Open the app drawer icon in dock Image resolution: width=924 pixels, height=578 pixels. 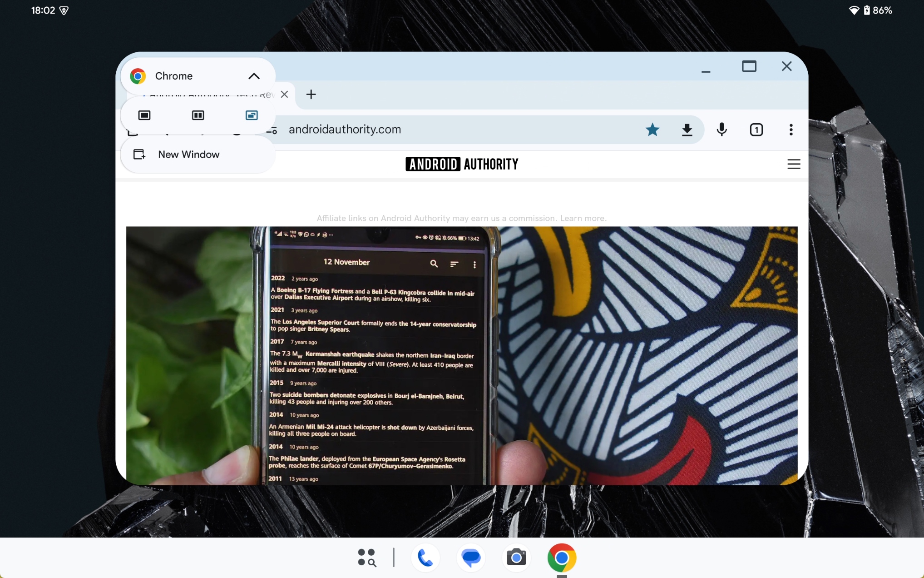click(366, 558)
